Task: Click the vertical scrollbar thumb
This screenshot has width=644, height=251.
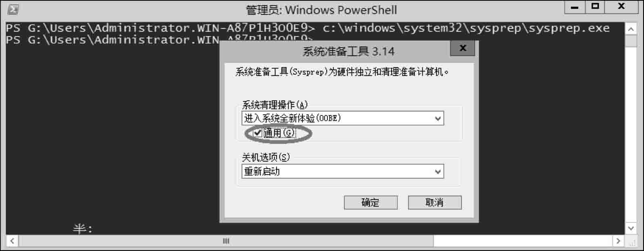Action: click(631, 41)
